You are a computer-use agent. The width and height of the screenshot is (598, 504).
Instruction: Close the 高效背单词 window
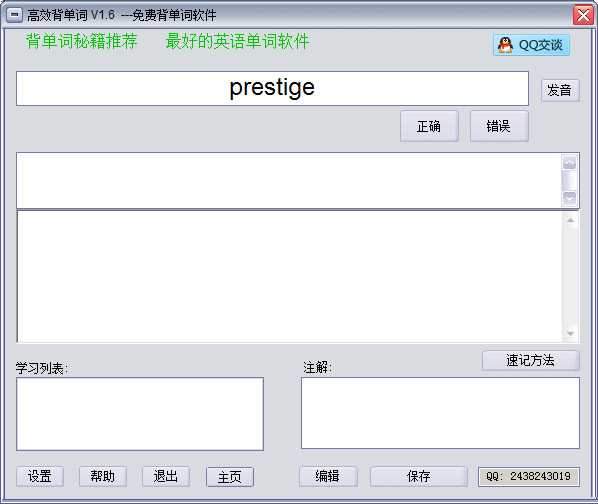pos(583,15)
